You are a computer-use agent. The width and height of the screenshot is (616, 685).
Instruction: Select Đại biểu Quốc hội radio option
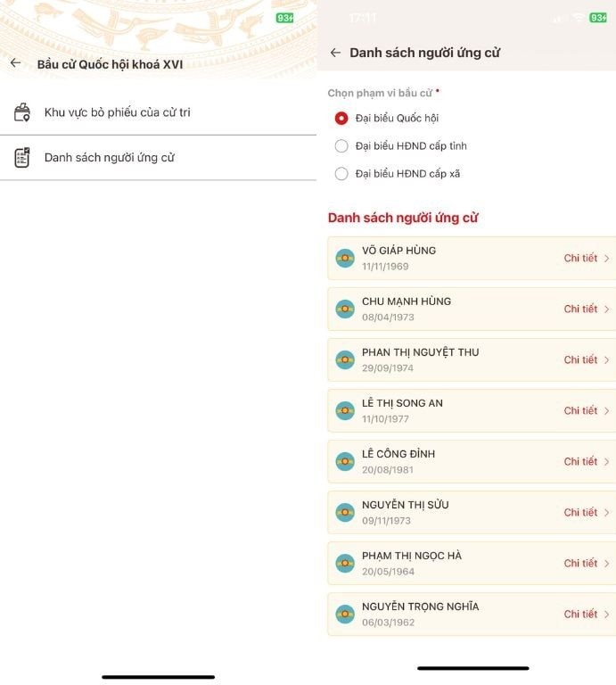pos(341,118)
